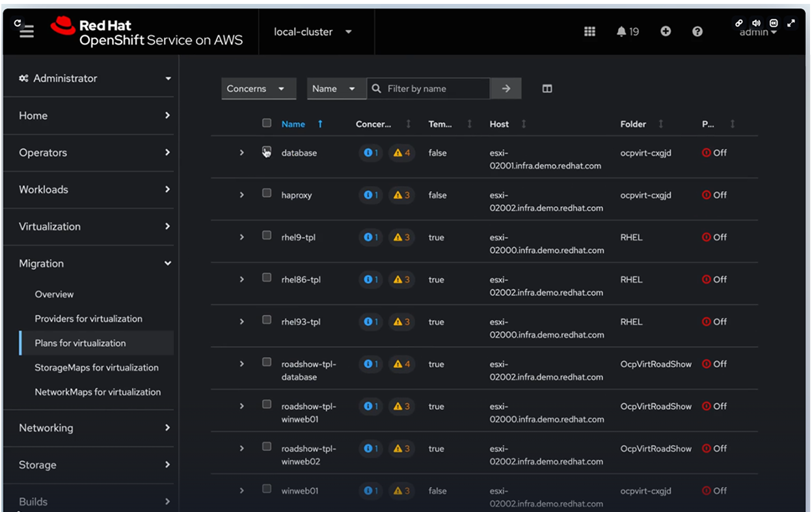Click the info badge for rhel9-tpl
This screenshot has width=812, height=512.
(371, 237)
